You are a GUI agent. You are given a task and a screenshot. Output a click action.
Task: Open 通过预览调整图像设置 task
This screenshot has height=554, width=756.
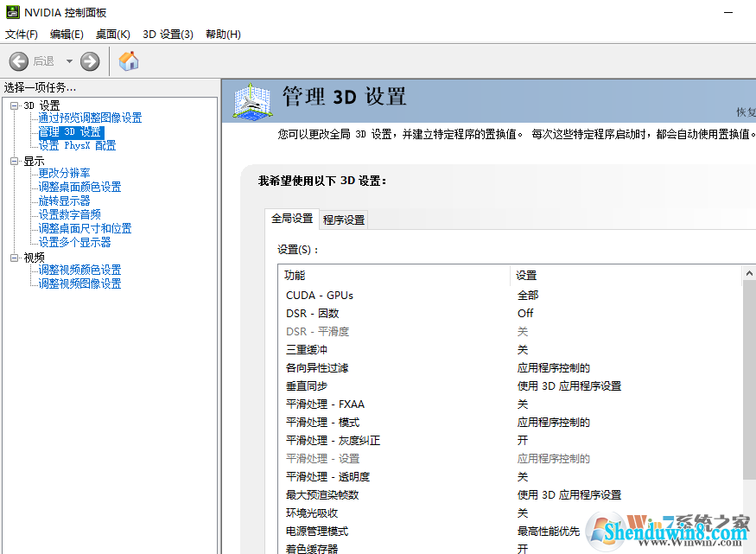tap(90, 118)
